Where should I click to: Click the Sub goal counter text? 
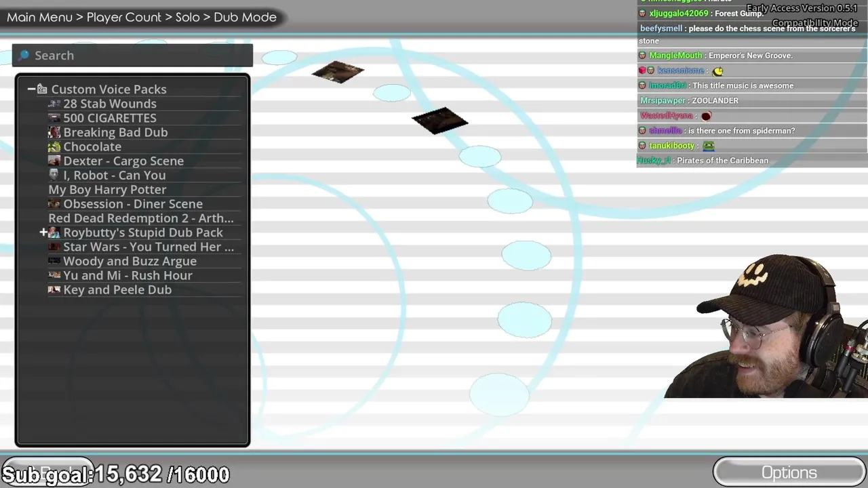[x=115, y=474]
